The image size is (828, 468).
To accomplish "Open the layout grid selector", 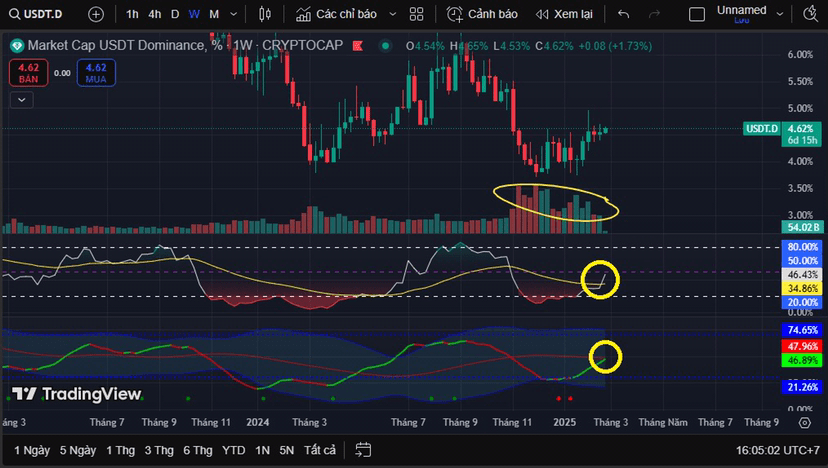I will 417,14.
